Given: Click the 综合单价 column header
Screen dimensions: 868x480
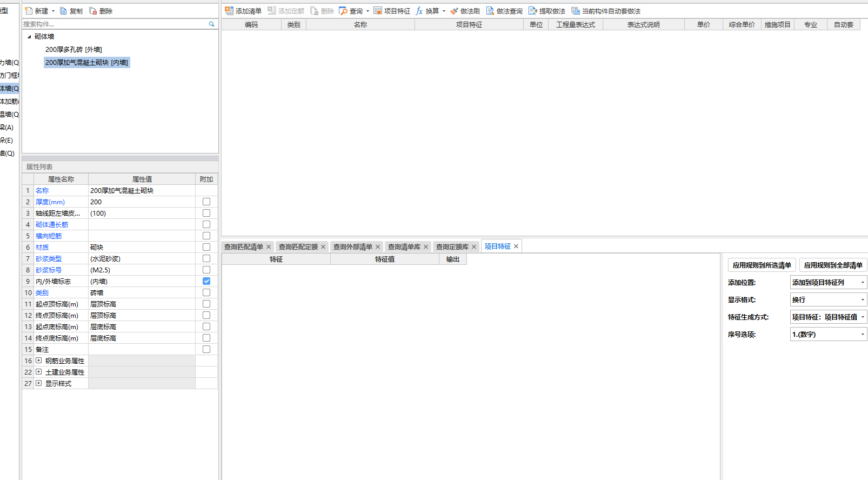Looking at the screenshot, I should [x=742, y=25].
